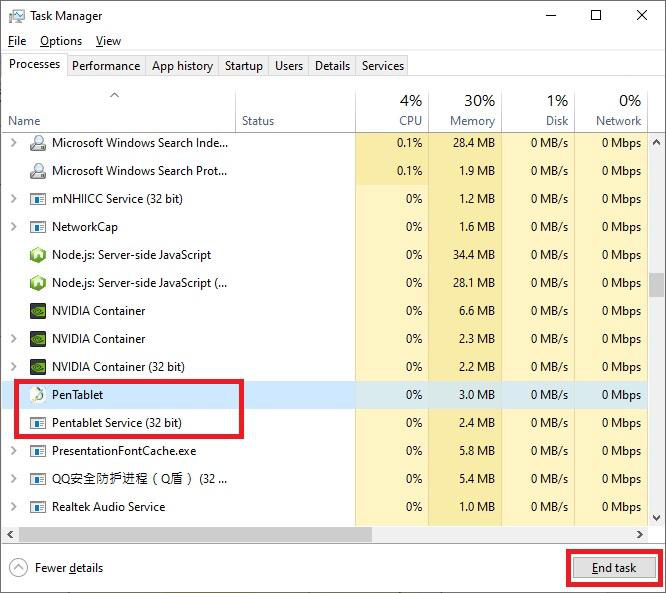This screenshot has height=593, width=666.
Task: Select the PenTablet process row
Action: (325, 395)
